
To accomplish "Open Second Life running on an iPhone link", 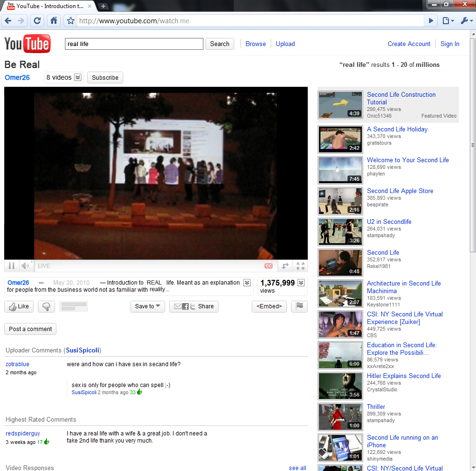I will pyautogui.click(x=402, y=441).
